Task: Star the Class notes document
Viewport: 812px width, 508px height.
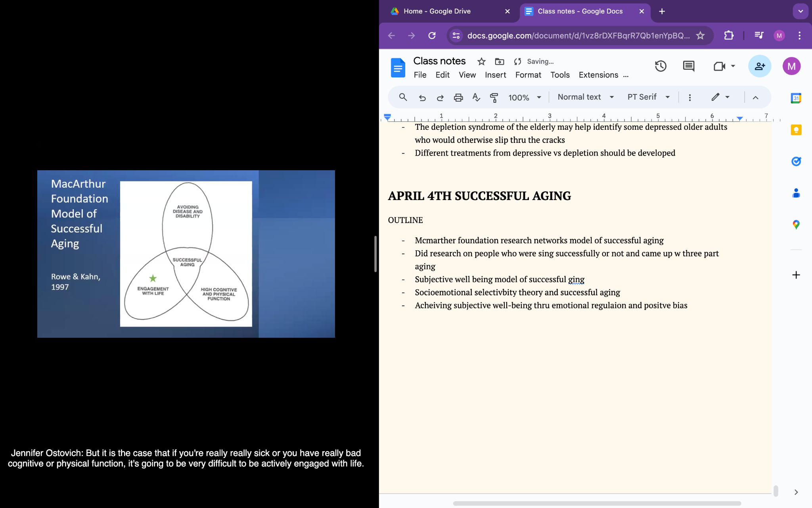Action: 481,62
